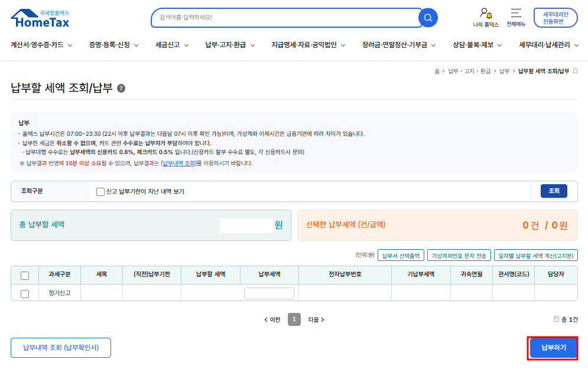Open 전체메뉴 hamburger icon
The image size is (588, 369).
[516, 13]
